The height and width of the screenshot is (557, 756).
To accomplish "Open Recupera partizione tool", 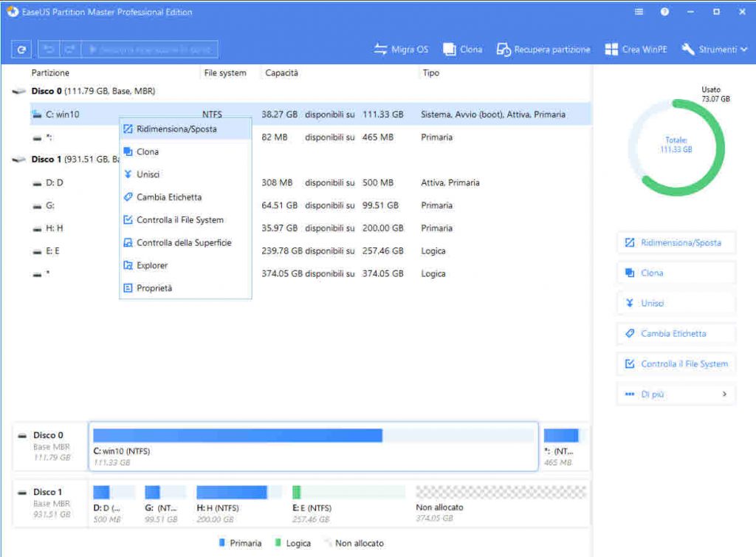I will coord(543,49).
